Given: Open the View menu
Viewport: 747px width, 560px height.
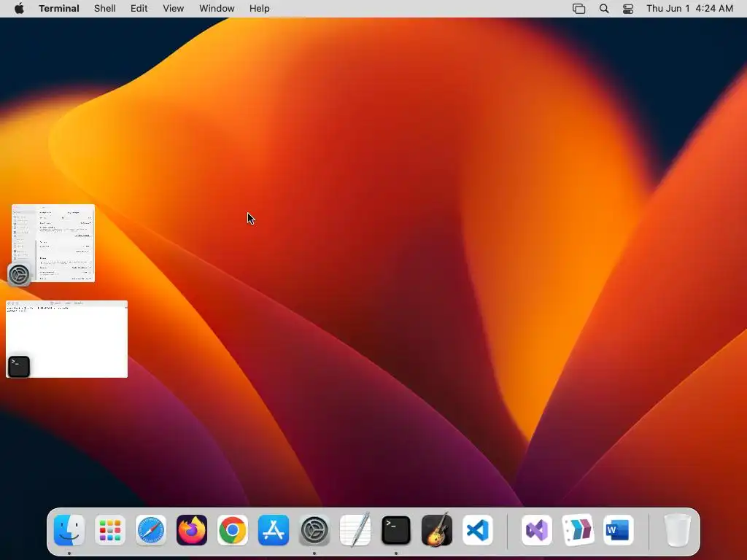Looking at the screenshot, I should pyautogui.click(x=174, y=9).
